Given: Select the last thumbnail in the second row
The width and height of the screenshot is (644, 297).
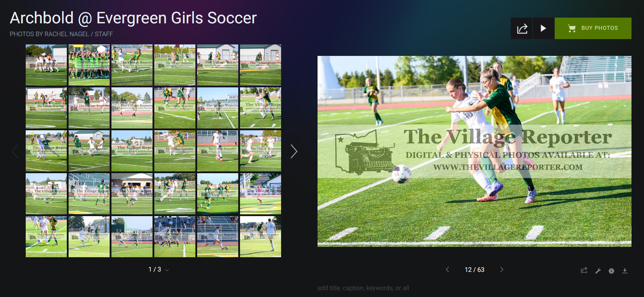Looking at the screenshot, I should click(x=260, y=108).
